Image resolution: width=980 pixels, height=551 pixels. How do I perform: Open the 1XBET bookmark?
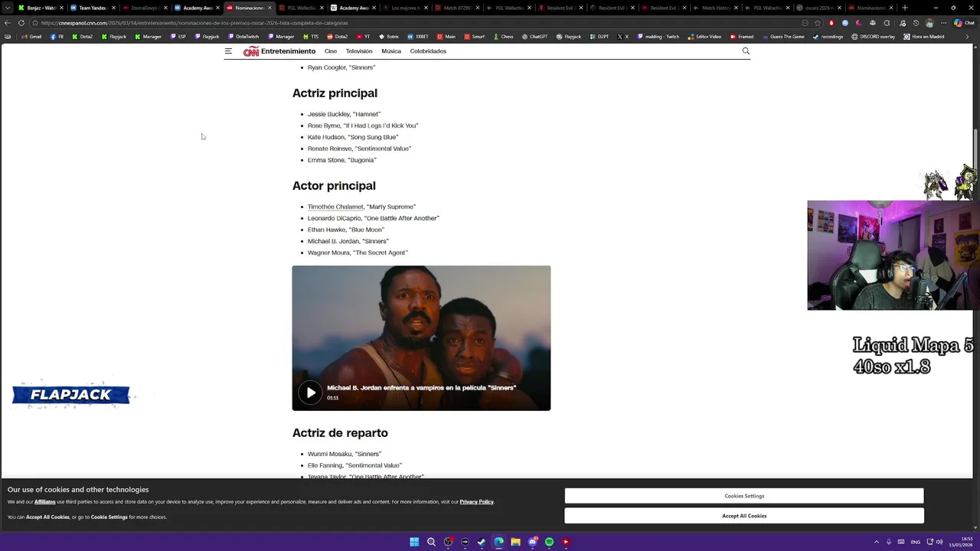coord(417,37)
